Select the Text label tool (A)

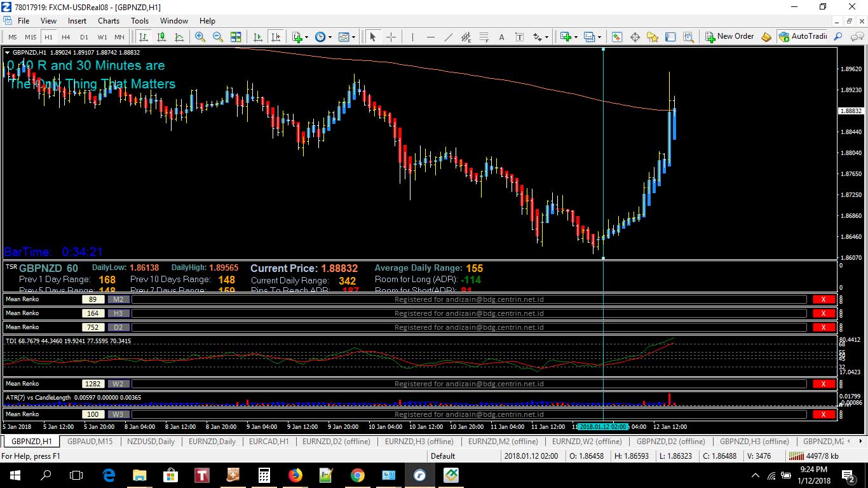[x=501, y=37]
